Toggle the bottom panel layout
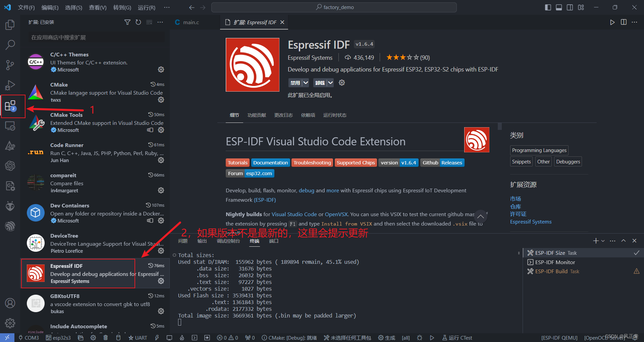This screenshot has width=644, height=342. click(x=559, y=7)
